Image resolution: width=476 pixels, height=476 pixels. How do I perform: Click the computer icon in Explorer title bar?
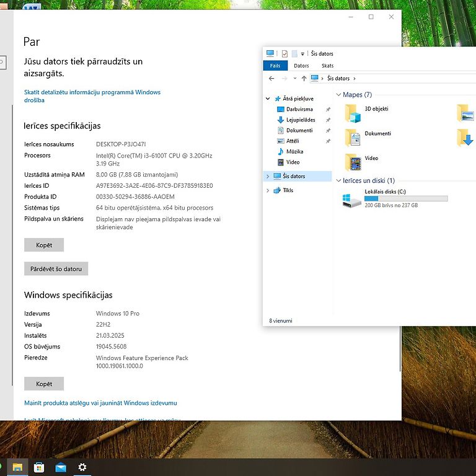(270, 54)
